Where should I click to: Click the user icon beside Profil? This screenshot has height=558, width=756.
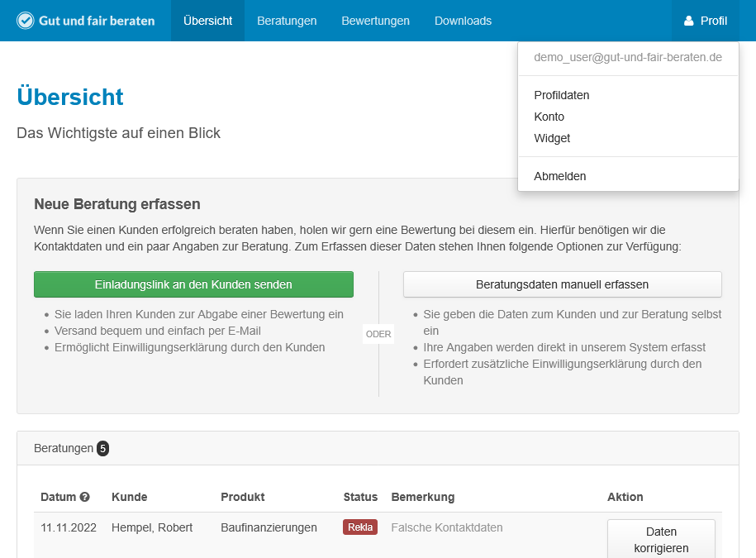tap(689, 21)
